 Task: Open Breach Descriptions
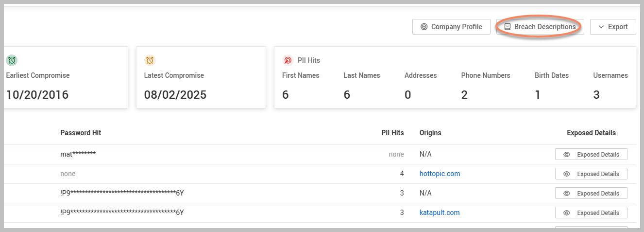[x=540, y=27]
